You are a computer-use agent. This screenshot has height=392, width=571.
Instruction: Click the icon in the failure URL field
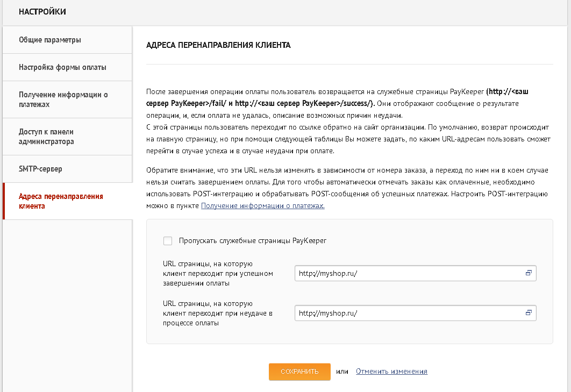tap(528, 312)
